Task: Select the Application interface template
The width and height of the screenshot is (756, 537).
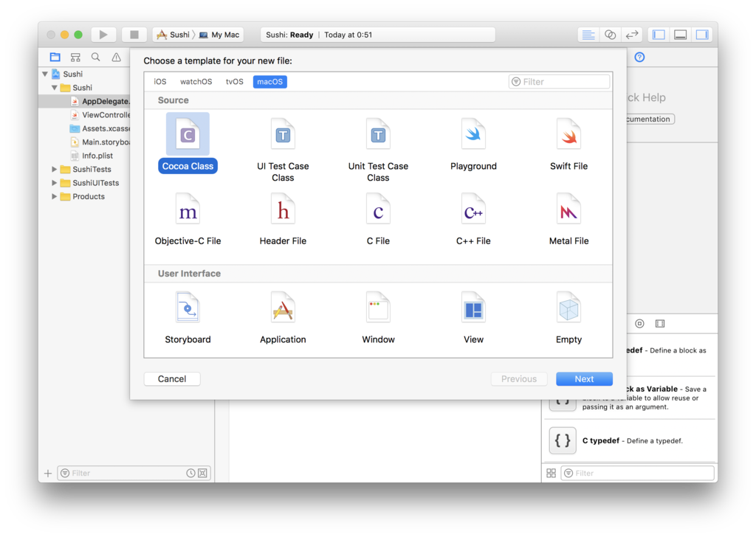Action: coord(283,318)
